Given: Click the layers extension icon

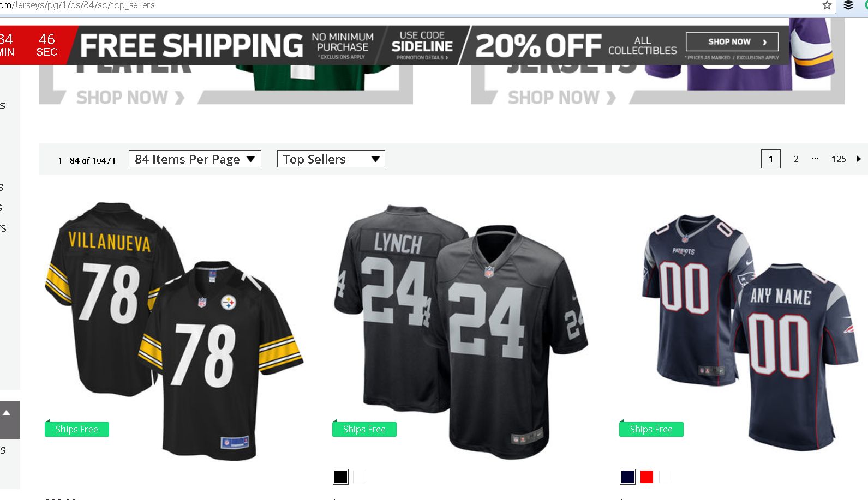Looking at the screenshot, I should pyautogui.click(x=848, y=5).
